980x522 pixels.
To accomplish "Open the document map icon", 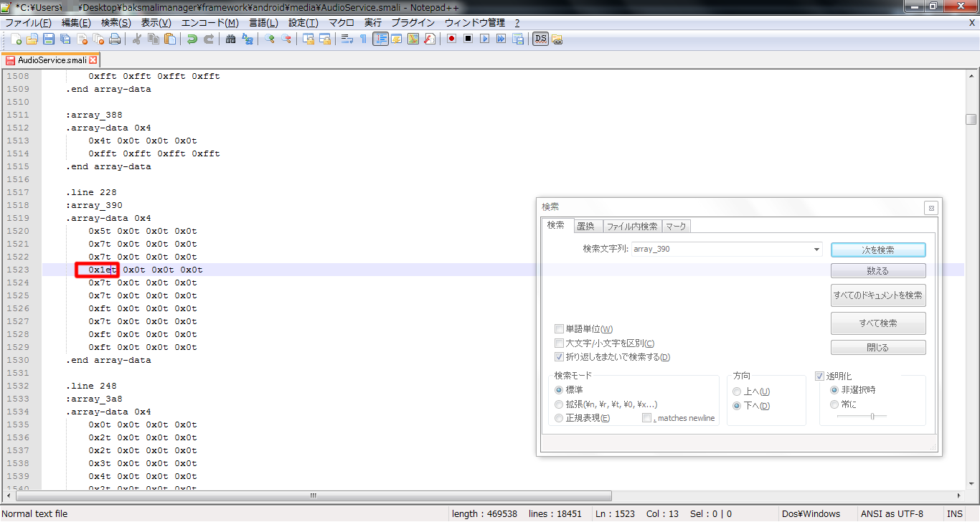I will pos(413,39).
